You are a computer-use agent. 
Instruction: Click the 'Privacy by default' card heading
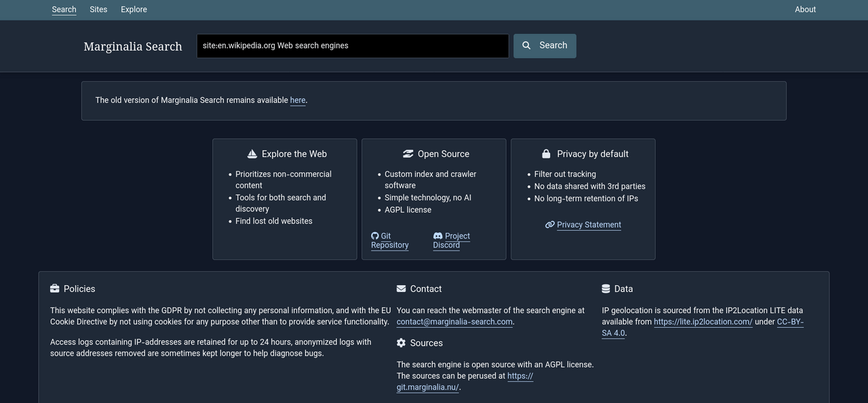[593, 154]
